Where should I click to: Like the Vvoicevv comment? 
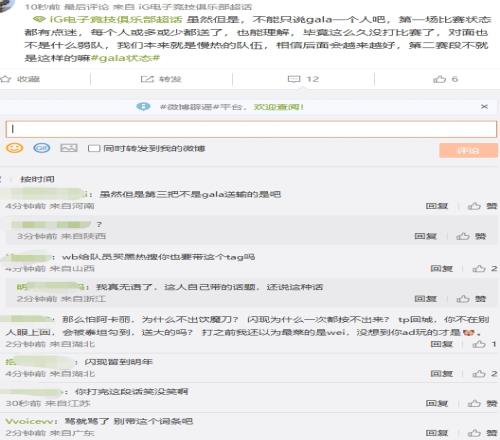point(474,433)
